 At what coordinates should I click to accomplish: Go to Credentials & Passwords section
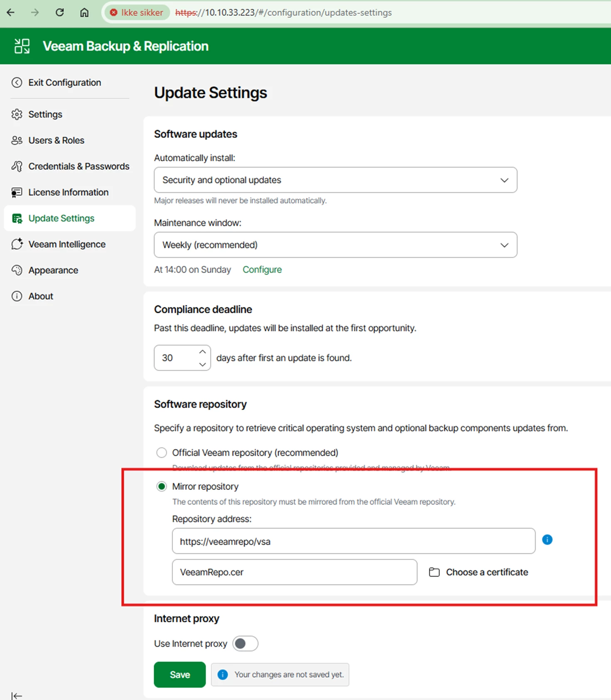(x=79, y=166)
